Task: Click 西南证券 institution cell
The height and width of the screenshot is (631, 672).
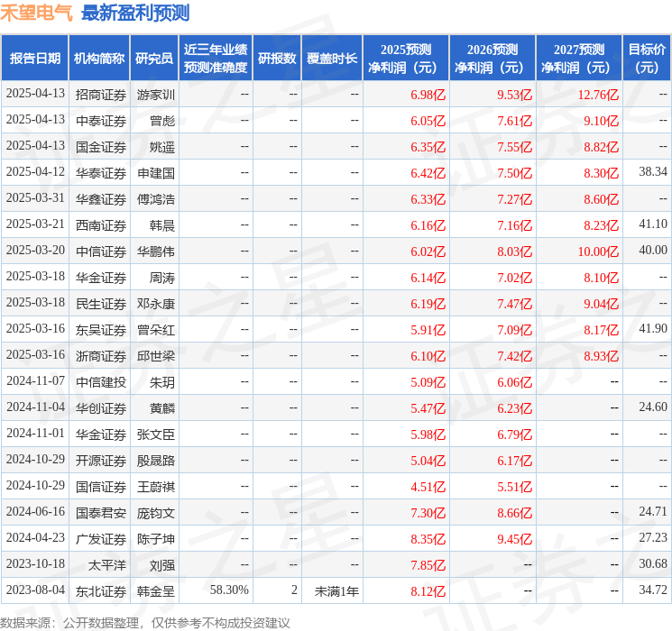Action: pos(101,225)
